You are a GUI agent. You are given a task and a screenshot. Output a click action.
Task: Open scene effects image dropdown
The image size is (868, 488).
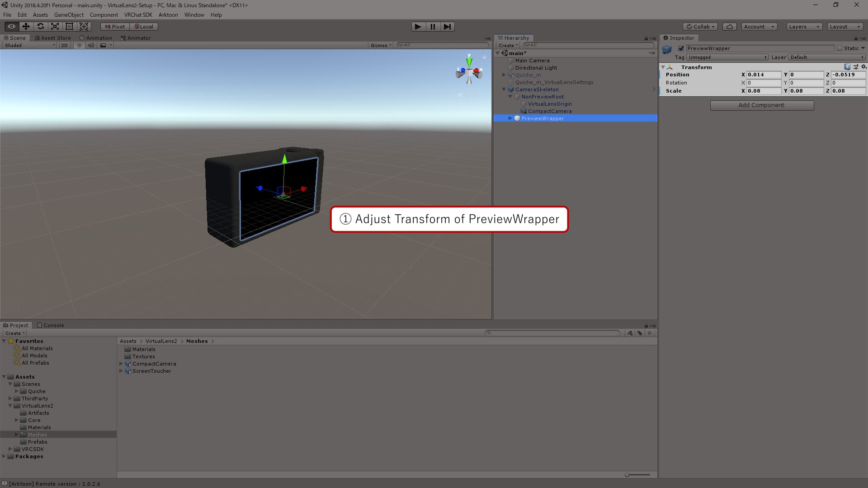coord(106,45)
